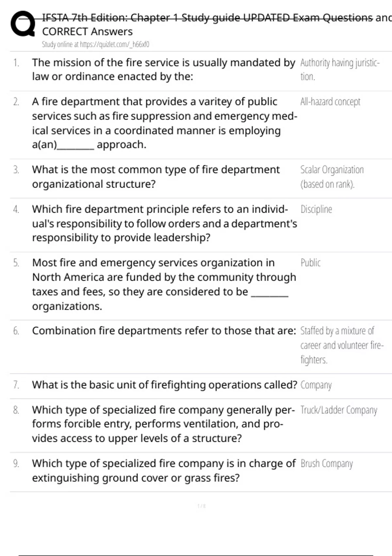The width and height of the screenshot is (392, 556).
Task: Click the 'All-hazard concept' answer
Action: (330, 102)
